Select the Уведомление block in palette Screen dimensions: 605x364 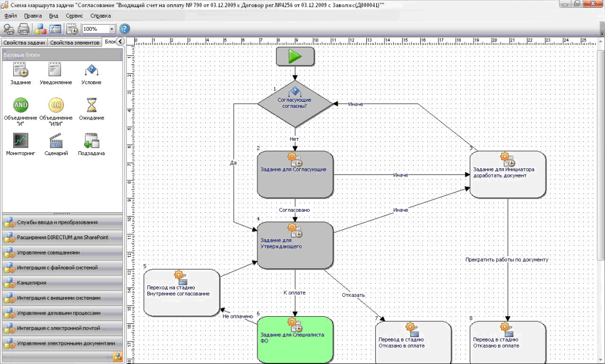click(56, 73)
